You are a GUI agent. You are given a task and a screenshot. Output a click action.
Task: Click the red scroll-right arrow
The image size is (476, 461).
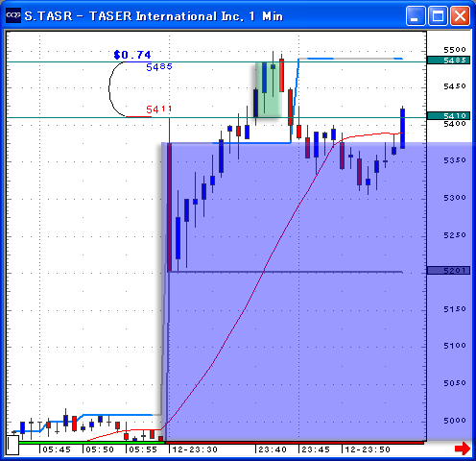pyautogui.click(x=463, y=449)
